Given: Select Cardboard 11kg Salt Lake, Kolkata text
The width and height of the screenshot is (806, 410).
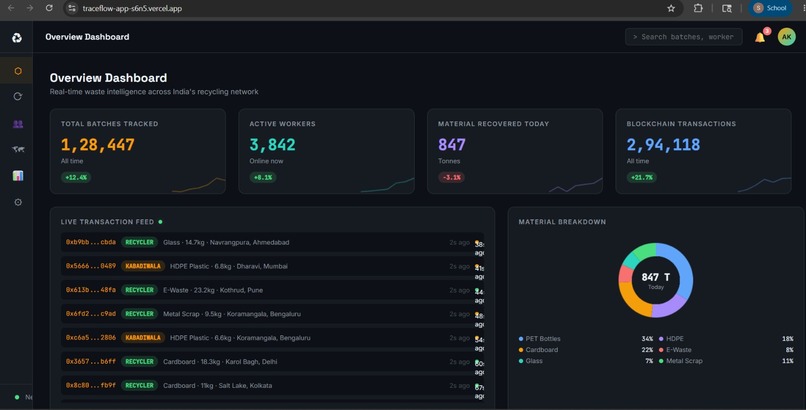Looking at the screenshot, I should [217, 385].
